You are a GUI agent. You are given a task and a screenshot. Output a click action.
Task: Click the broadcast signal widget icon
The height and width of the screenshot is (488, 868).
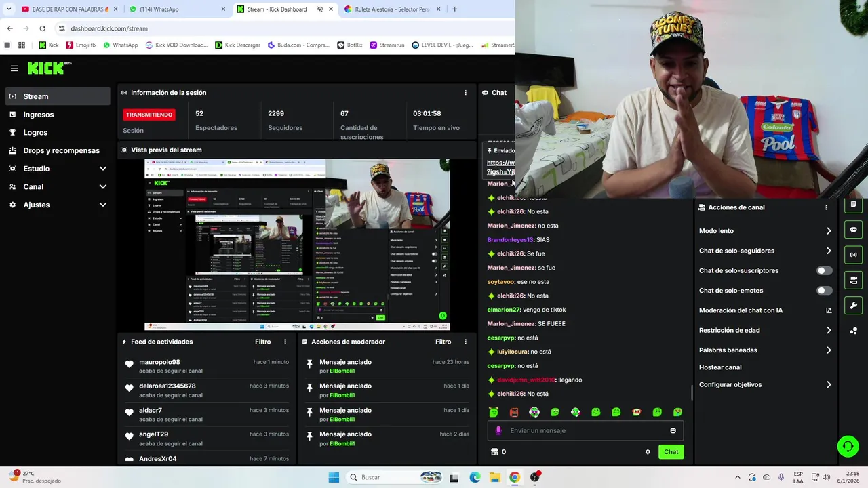point(853,255)
